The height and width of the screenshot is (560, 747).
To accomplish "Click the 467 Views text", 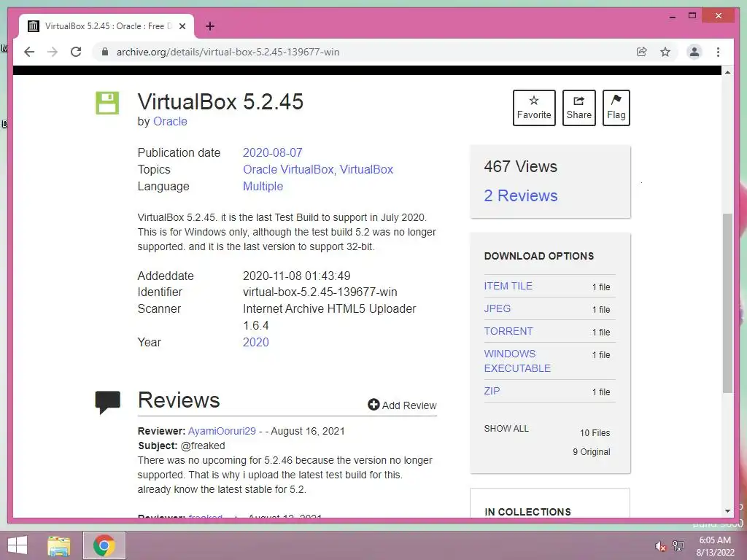I will pyautogui.click(x=520, y=167).
